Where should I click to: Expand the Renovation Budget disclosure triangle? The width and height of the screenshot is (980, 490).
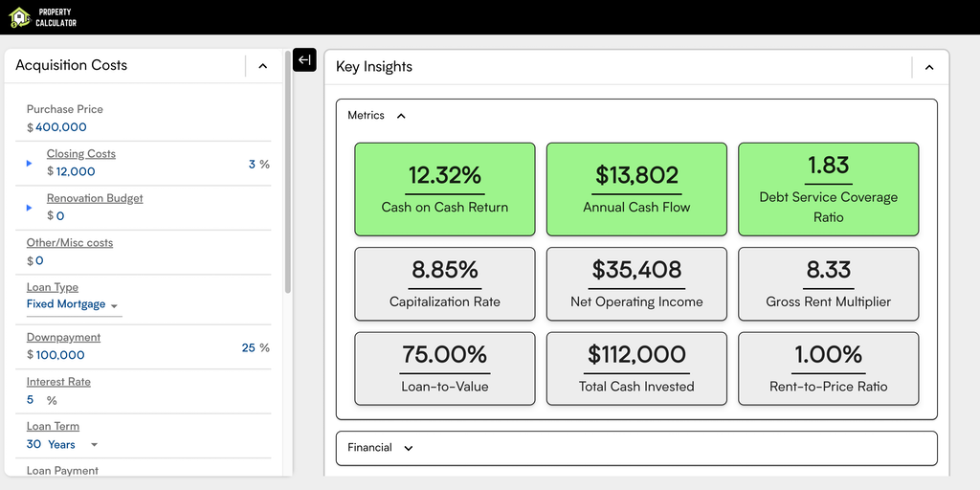[x=29, y=208]
